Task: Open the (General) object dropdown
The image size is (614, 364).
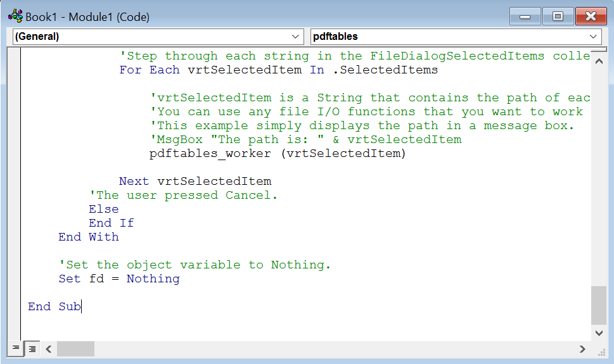Action: click(158, 37)
